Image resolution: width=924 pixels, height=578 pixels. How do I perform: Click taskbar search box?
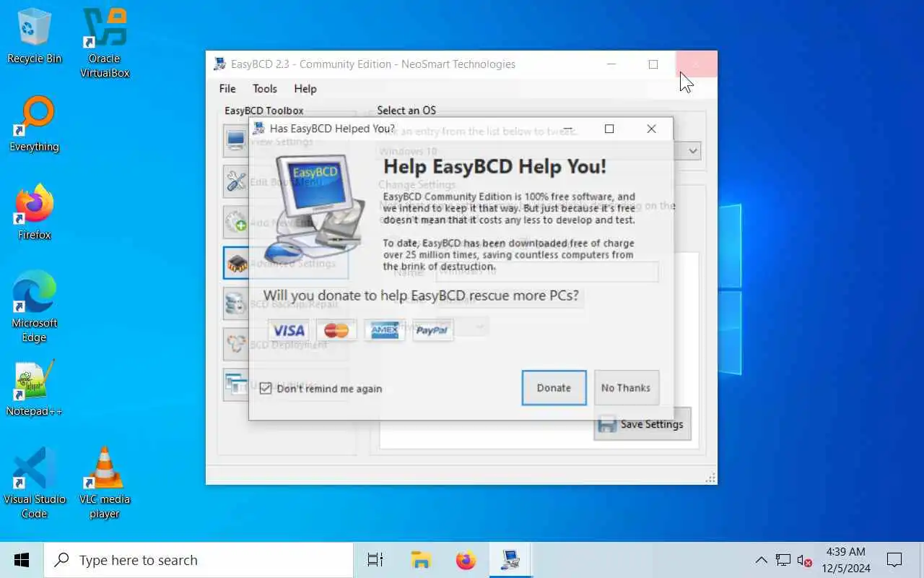[199, 560]
